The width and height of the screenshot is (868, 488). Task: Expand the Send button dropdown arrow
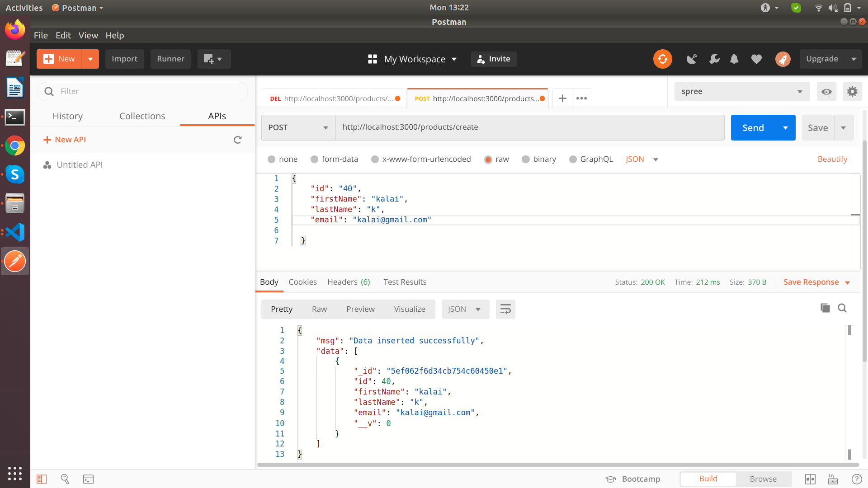tap(786, 128)
